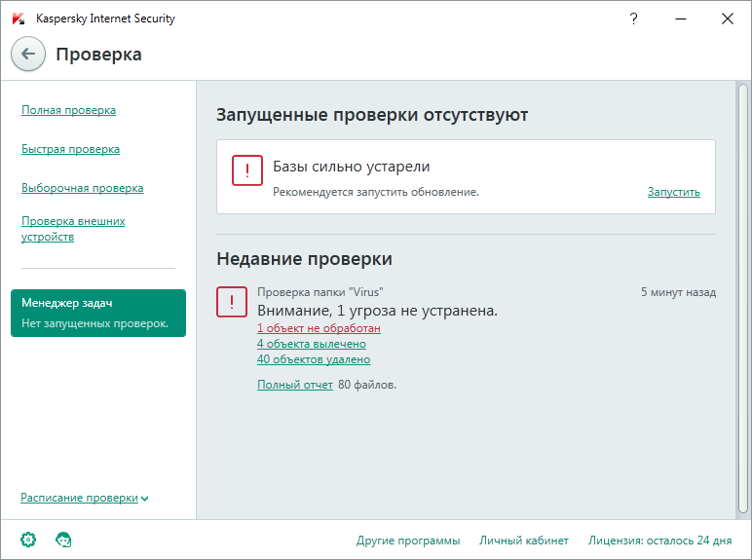This screenshot has height=560, width=752.
Task: Click Лицензия: осталось 24 дня
Action: 659,541
